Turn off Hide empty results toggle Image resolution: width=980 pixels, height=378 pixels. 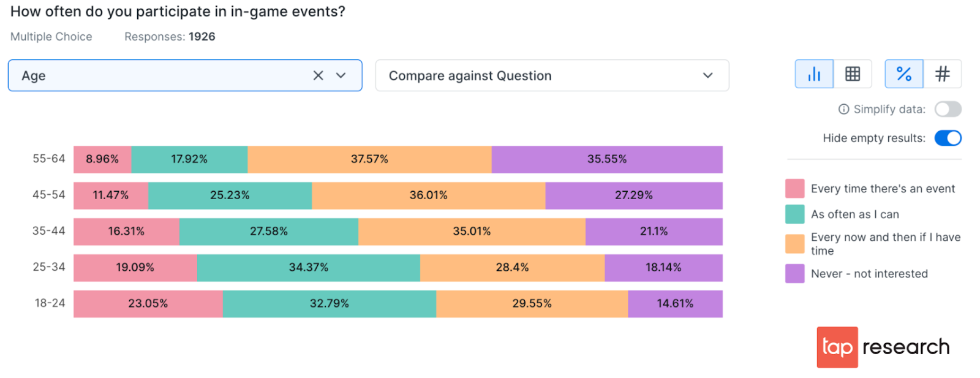(x=948, y=138)
